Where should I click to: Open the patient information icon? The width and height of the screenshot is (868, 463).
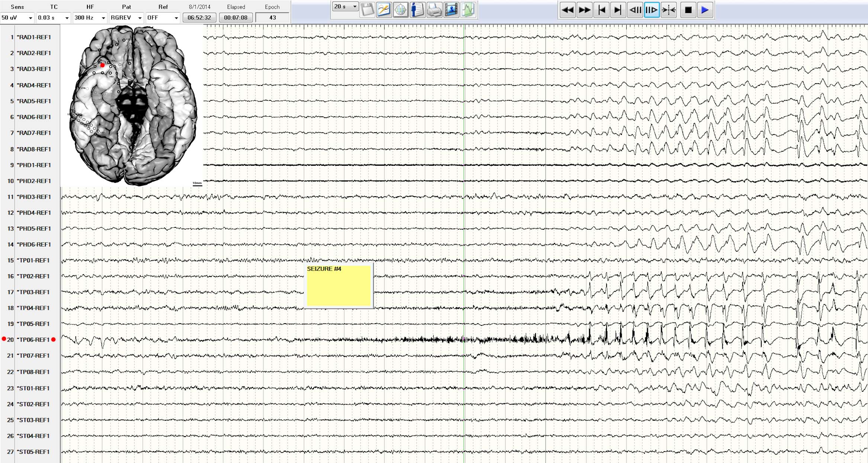click(417, 10)
